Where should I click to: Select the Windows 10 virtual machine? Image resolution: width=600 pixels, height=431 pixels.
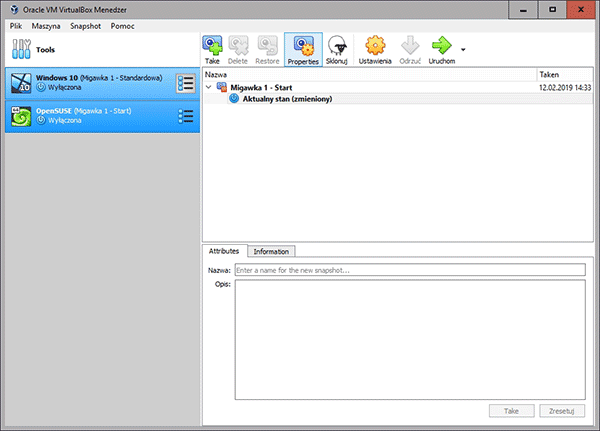click(102, 83)
